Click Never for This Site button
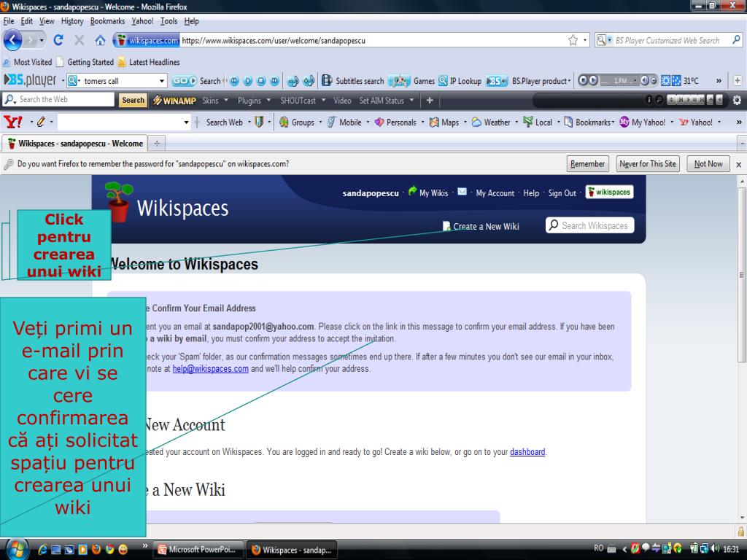This screenshot has width=747, height=560. coord(648,164)
